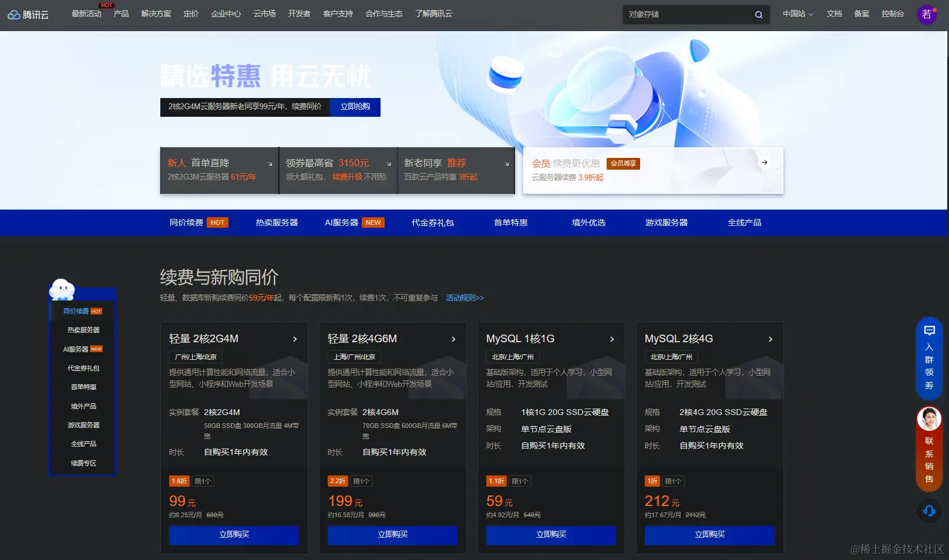Click the 立即抢购 banner button

[355, 107]
